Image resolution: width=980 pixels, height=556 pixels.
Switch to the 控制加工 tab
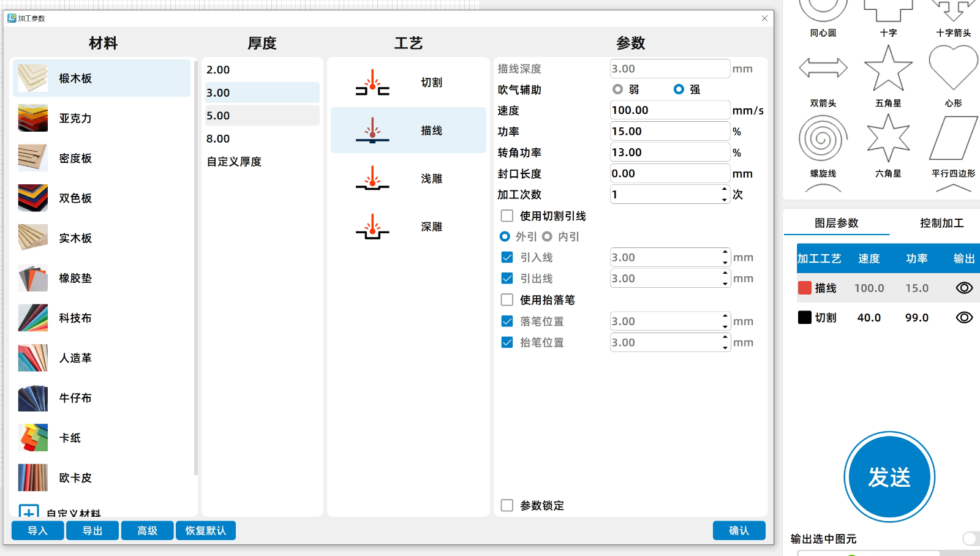pos(941,223)
